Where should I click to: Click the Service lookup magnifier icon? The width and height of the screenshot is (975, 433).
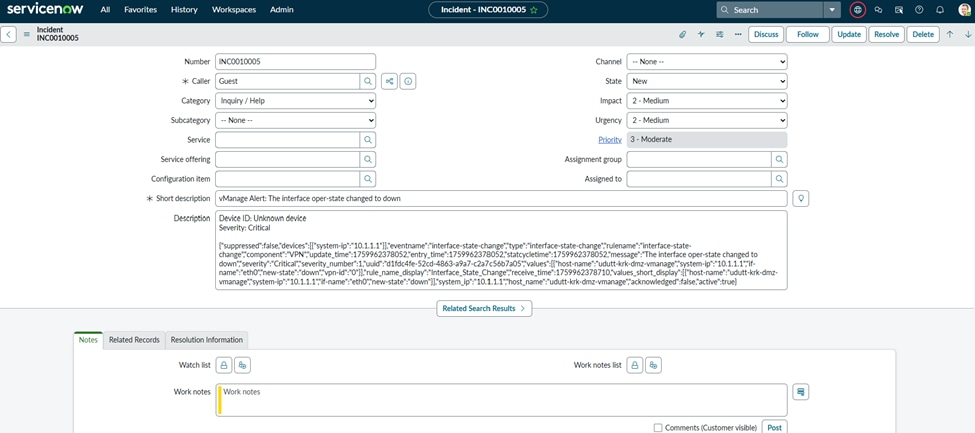point(367,140)
